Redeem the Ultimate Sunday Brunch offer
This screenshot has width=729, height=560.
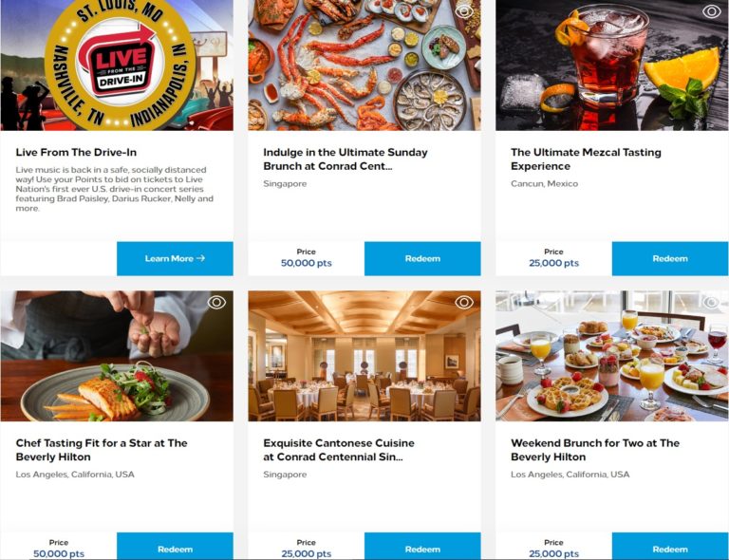click(422, 258)
